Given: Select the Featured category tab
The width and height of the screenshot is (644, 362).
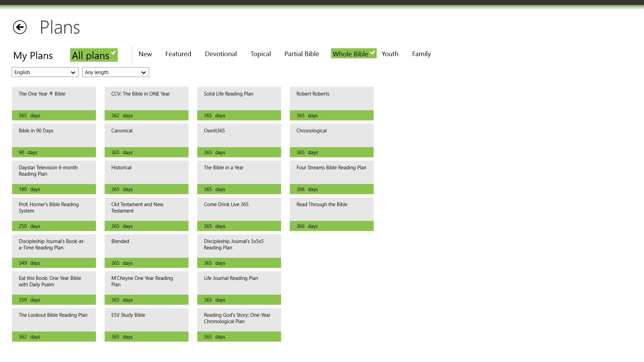Looking at the screenshot, I should [x=178, y=54].
